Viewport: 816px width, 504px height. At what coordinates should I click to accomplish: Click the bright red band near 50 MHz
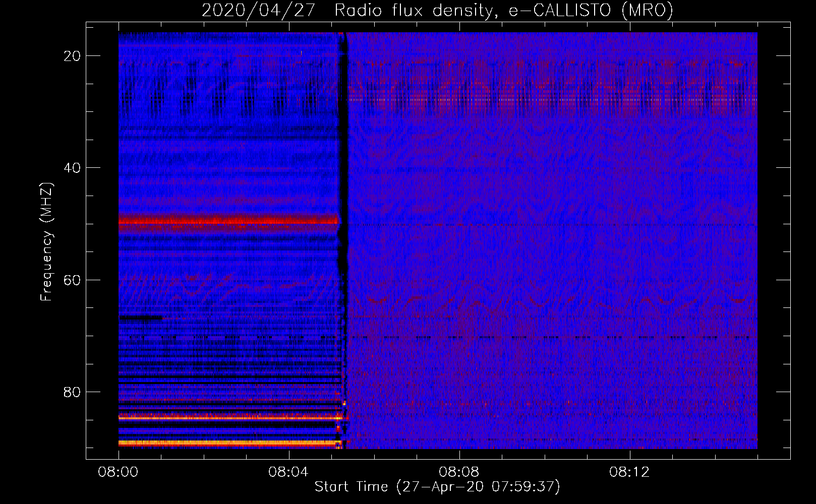click(x=228, y=221)
